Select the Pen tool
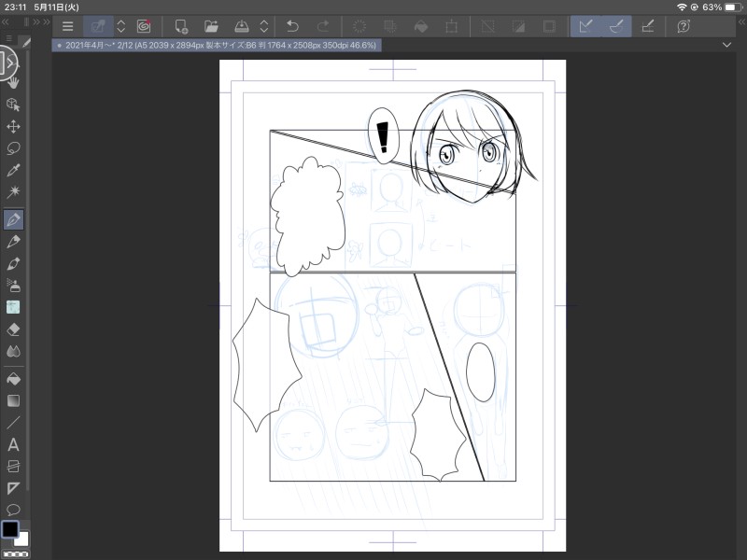The height and width of the screenshot is (560, 747). [13, 219]
